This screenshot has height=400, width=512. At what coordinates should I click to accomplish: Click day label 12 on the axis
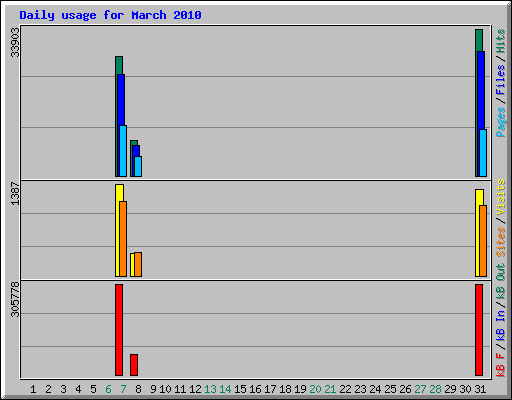tap(195, 389)
